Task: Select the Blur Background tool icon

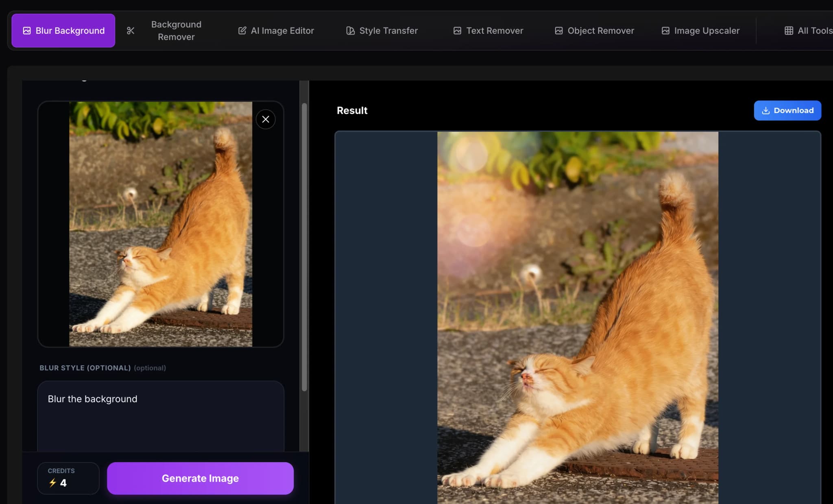Action: tap(27, 30)
